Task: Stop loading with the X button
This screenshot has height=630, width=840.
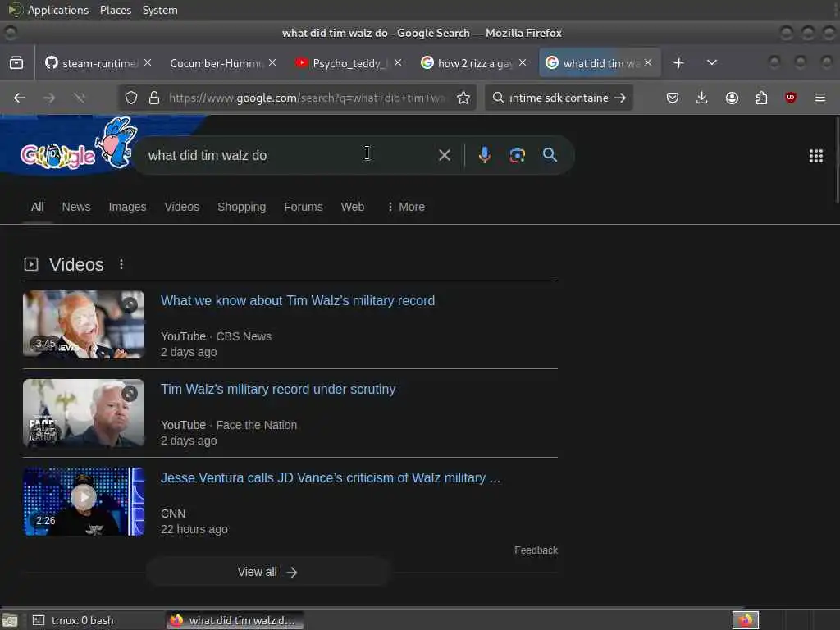Action: pos(80,98)
